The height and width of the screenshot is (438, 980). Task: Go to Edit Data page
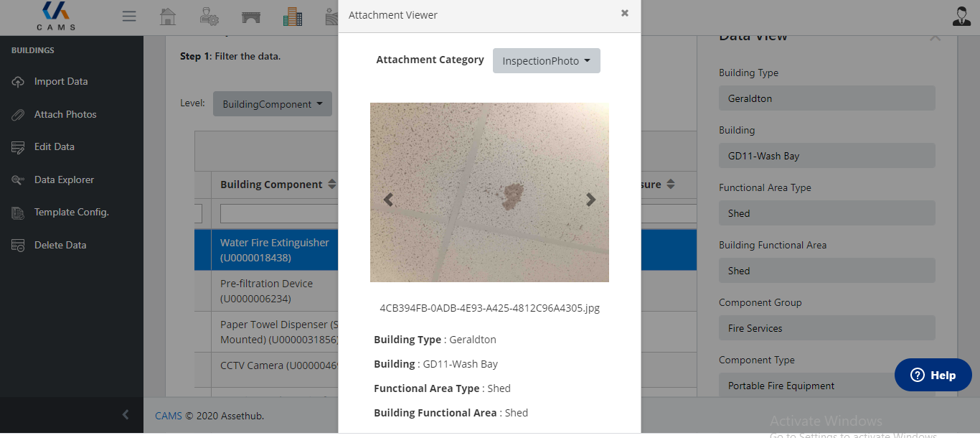54,146
